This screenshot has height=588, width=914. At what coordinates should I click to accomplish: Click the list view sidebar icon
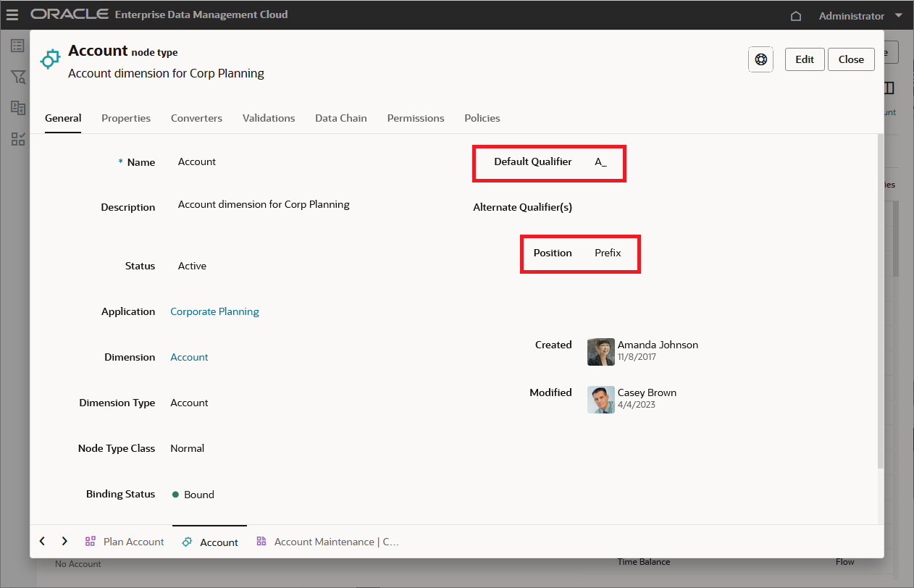point(17,46)
